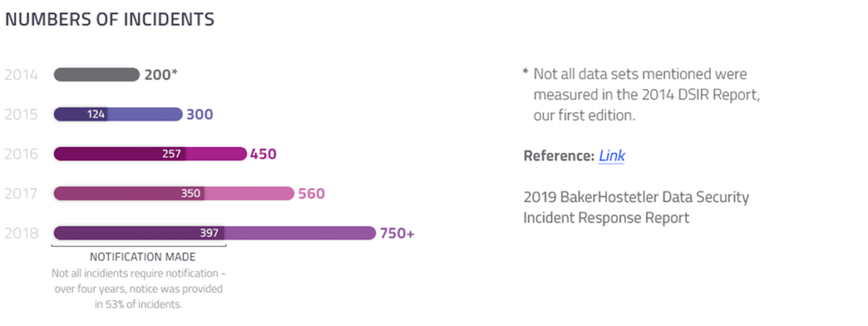
Task: Select the 560 total label for 2017
Action: tap(312, 194)
